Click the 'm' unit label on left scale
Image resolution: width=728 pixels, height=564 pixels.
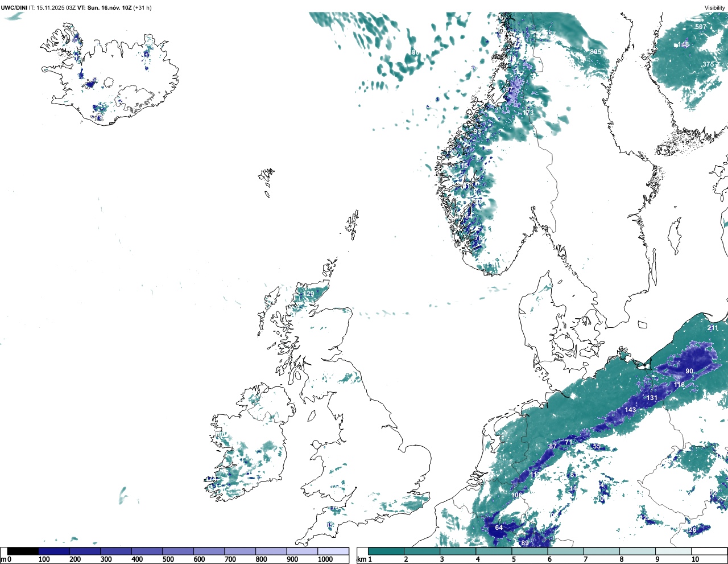[x=3, y=559]
